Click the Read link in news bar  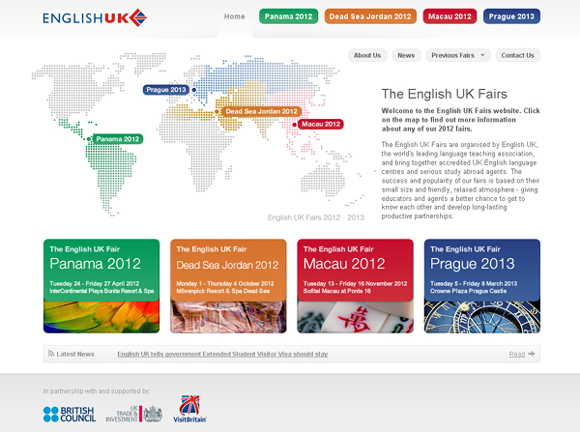pyautogui.click(x=517, y=354)
